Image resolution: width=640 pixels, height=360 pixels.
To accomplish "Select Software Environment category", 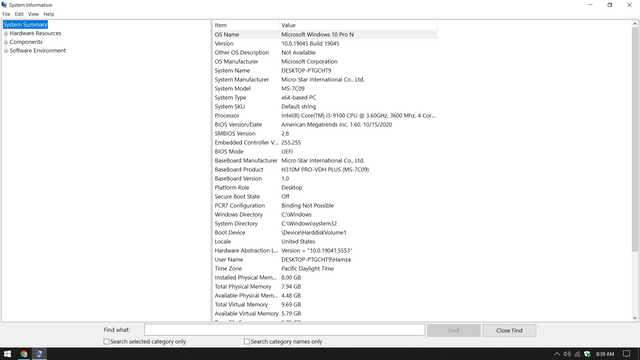I will [38, 51].
